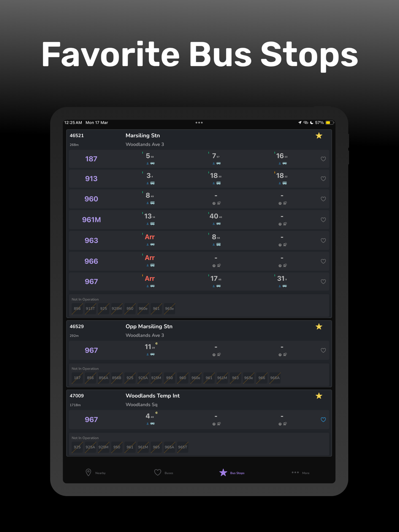Screen dimensions: 399x532
Task: Tap bus 966 first arrival Arr
Action: (x=150, y=258)
